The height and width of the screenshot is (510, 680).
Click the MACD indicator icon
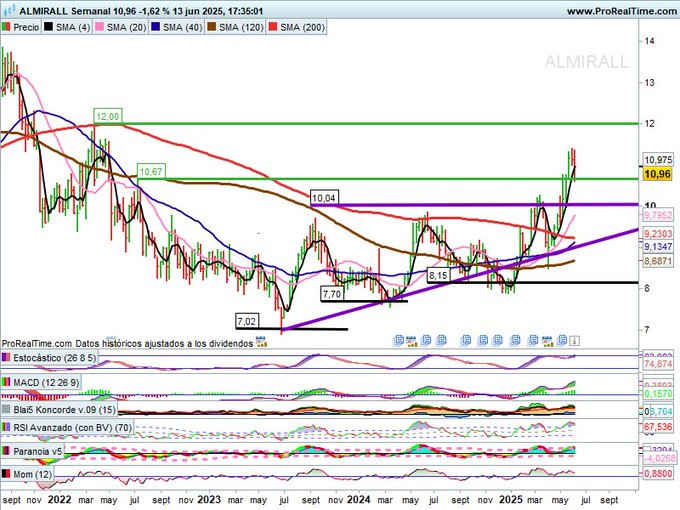(x=6, y=382)
